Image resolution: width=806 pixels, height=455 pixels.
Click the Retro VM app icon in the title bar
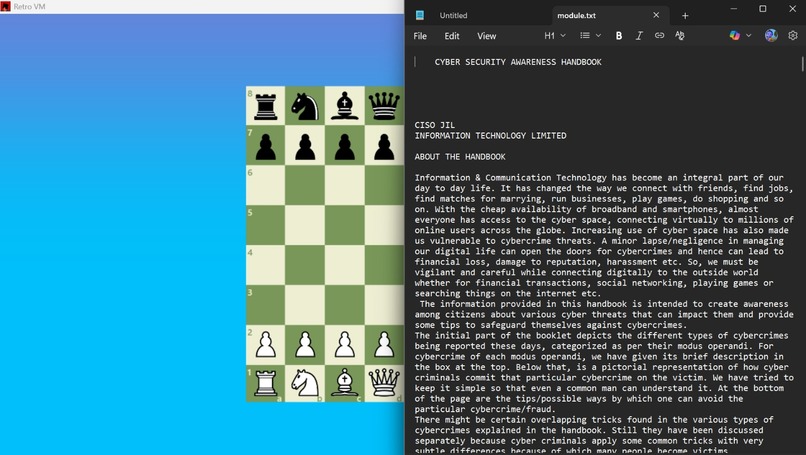[x=6, y=6]
